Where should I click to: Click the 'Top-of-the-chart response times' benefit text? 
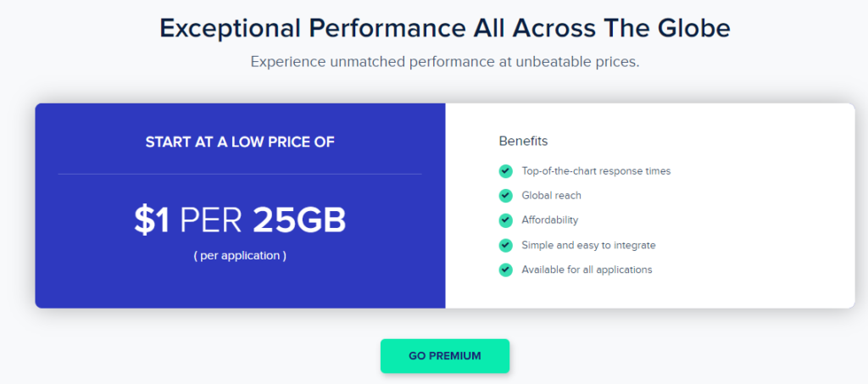(x=596, y=171)
